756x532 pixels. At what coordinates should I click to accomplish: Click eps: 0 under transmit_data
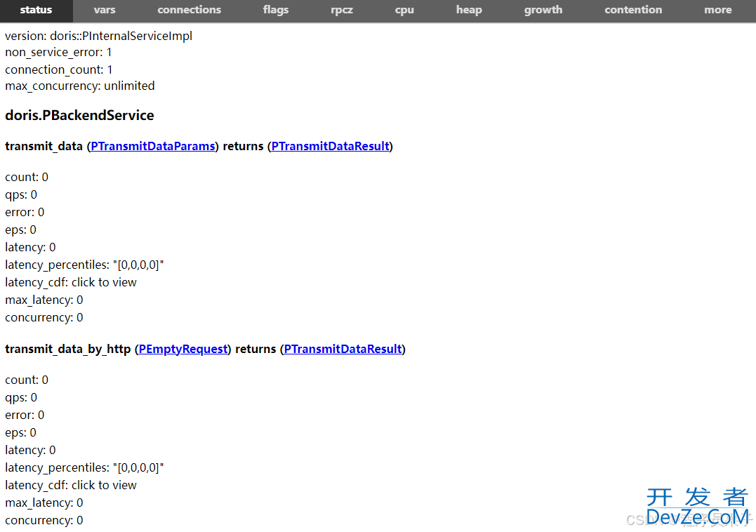point(21,230)
